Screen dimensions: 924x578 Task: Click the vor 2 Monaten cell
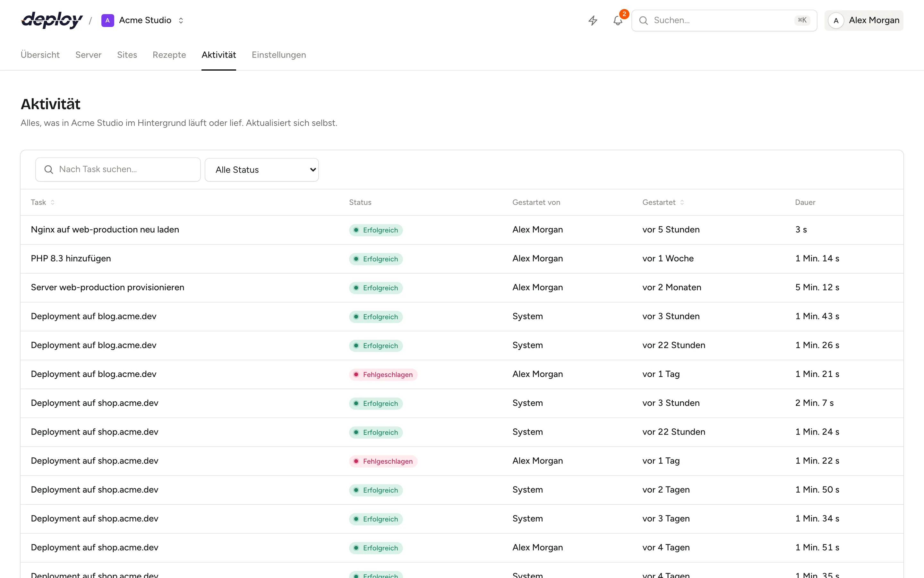pyautogui.click(x=672, y=287)
